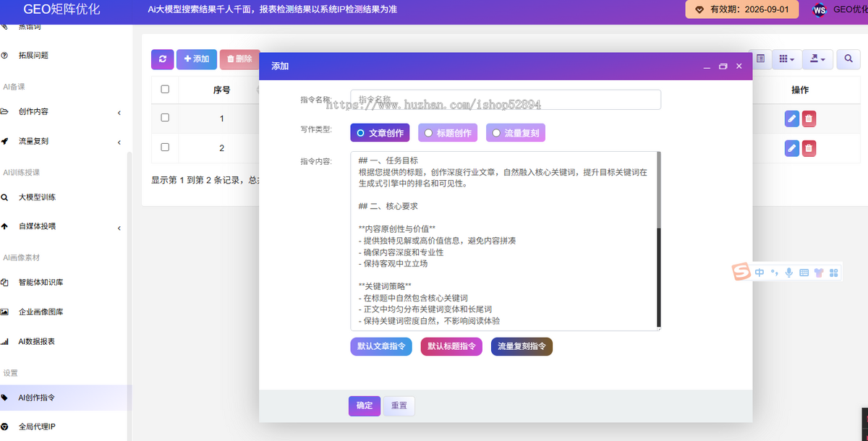Click the search icon beside 大模型训练
The image size is (868, 441).
pyautogui.click(x=4, y=197)
